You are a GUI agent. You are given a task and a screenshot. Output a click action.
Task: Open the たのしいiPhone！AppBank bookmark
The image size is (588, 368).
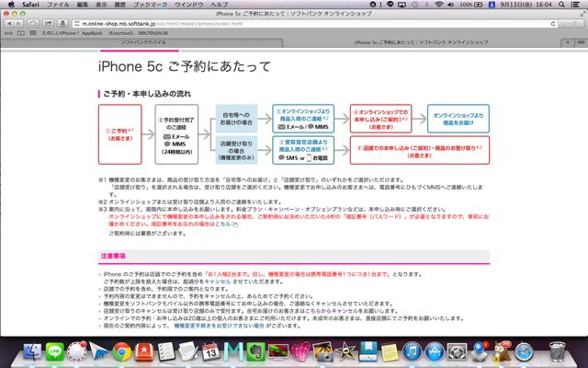pos(73,33)
